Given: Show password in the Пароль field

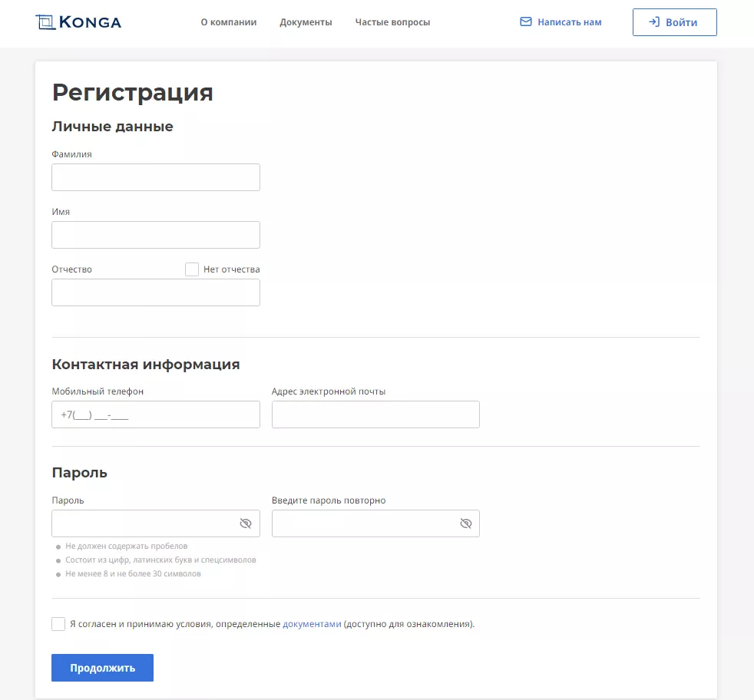Looking at the screenshot, I should (x=246, y=523).
